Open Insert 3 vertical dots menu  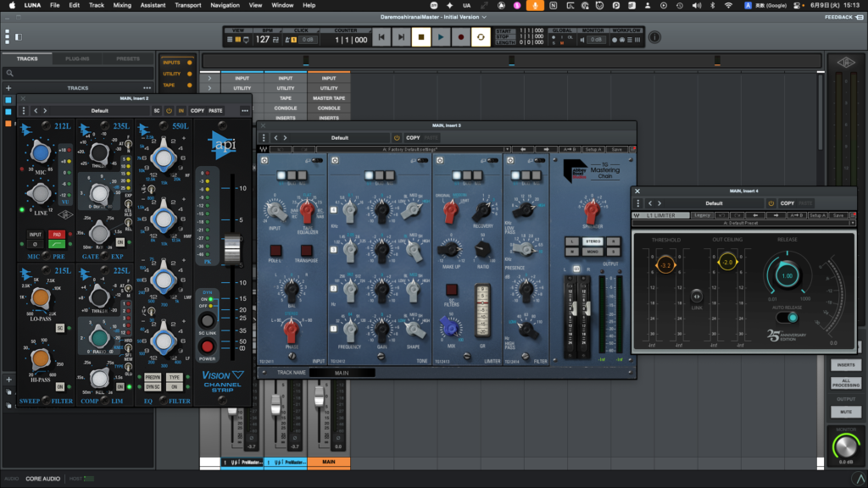(x=264, y=138)
